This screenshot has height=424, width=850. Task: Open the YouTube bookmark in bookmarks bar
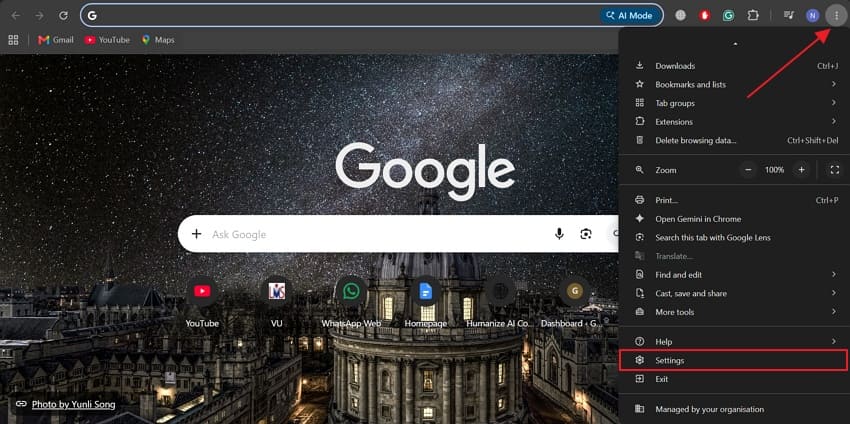click(x=107, y=40)
